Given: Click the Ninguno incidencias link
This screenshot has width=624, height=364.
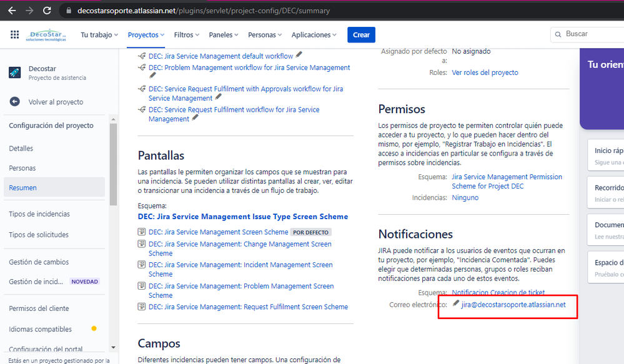Looking at the screenshot, I should click(x=465, y=197).
